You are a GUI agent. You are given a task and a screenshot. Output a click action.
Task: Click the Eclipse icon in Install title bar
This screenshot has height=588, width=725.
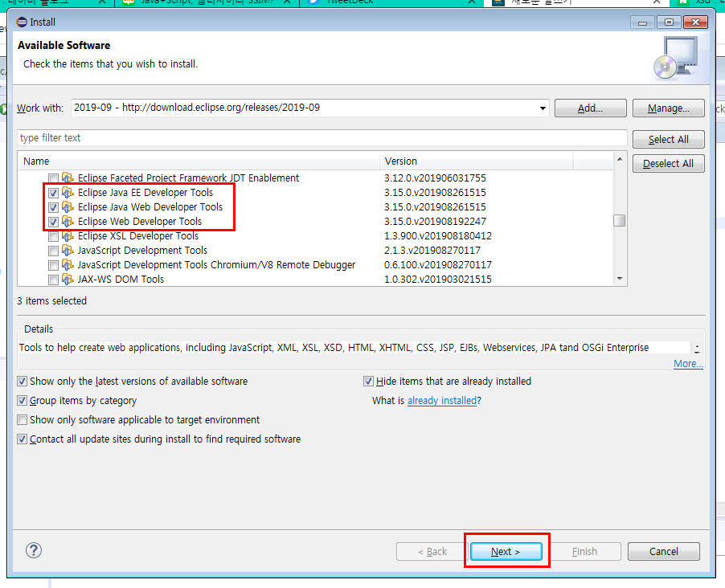point(22,22)
